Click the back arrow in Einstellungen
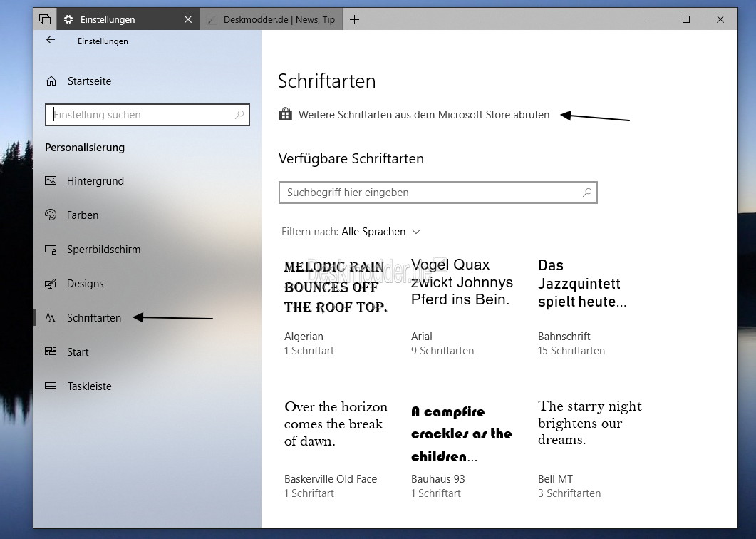 pyautogui.click(x=51, y=41)
